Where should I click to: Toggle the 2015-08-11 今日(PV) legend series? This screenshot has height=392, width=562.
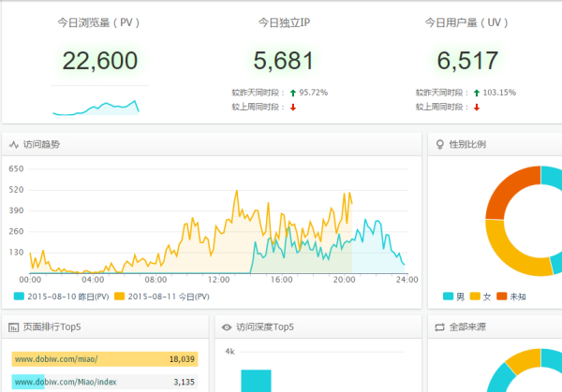click(x=162, y=297)
